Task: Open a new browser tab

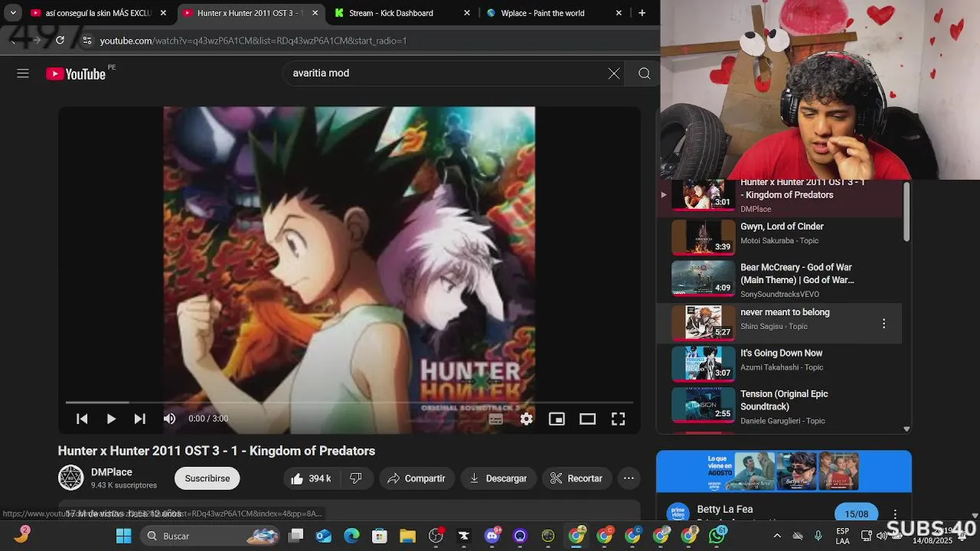Action: (642, 13)
